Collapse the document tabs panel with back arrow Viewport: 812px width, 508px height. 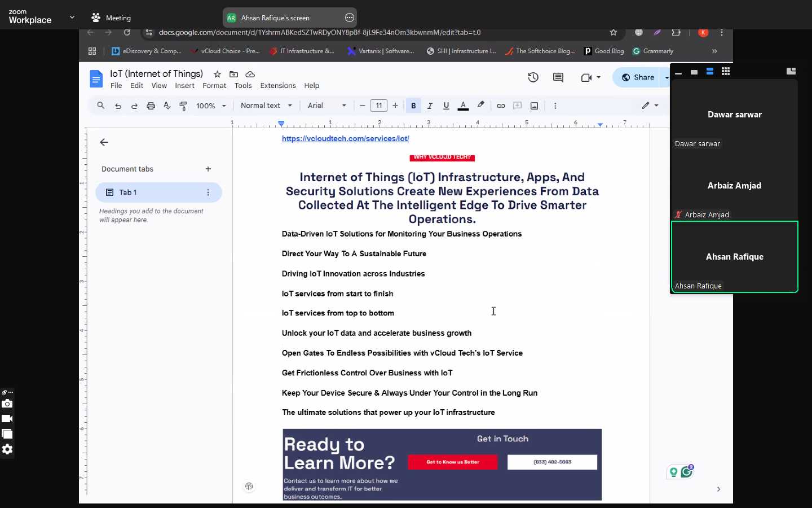click(x=104, y=142)
